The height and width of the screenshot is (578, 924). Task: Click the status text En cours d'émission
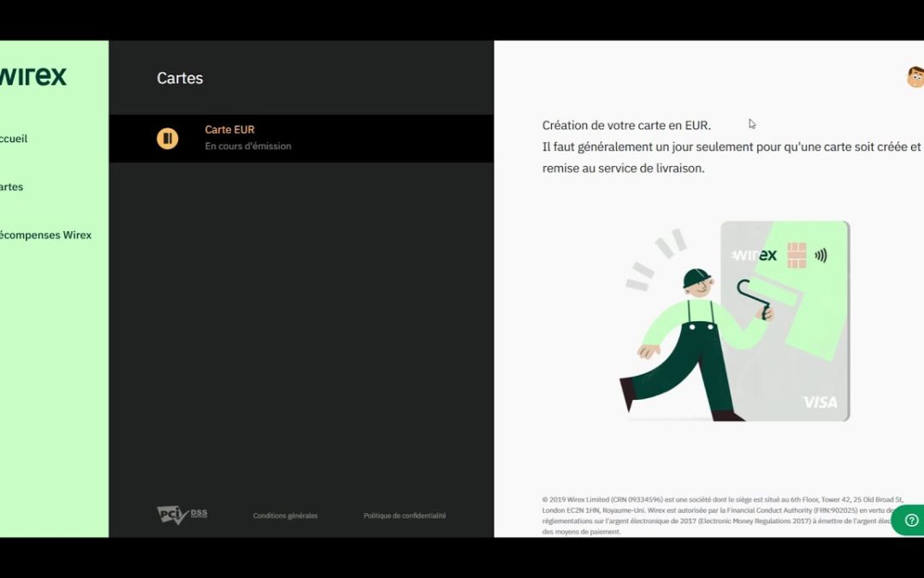coord(247,146)
